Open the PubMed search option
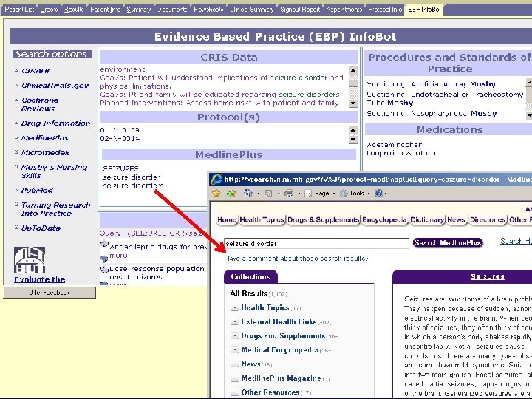 pos(37,191)
